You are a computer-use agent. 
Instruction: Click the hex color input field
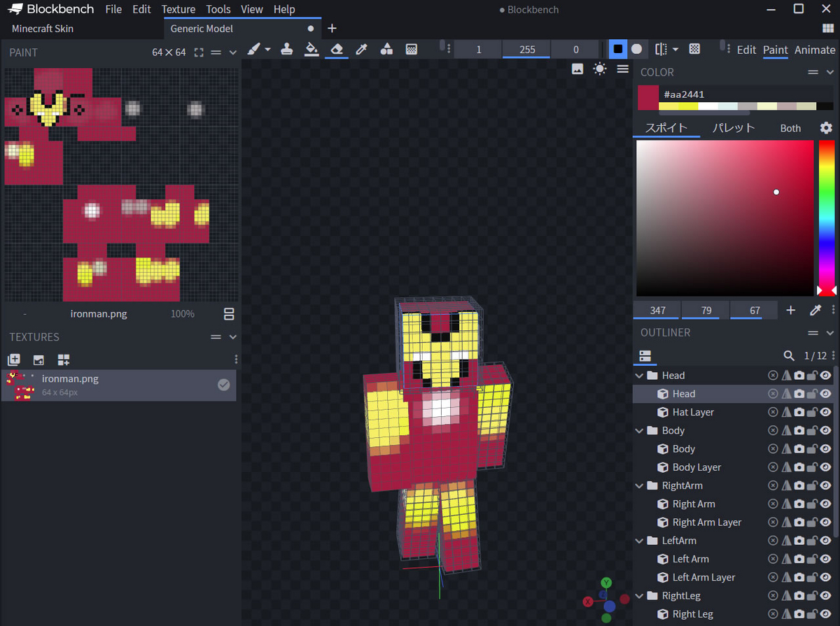point(746,94)
